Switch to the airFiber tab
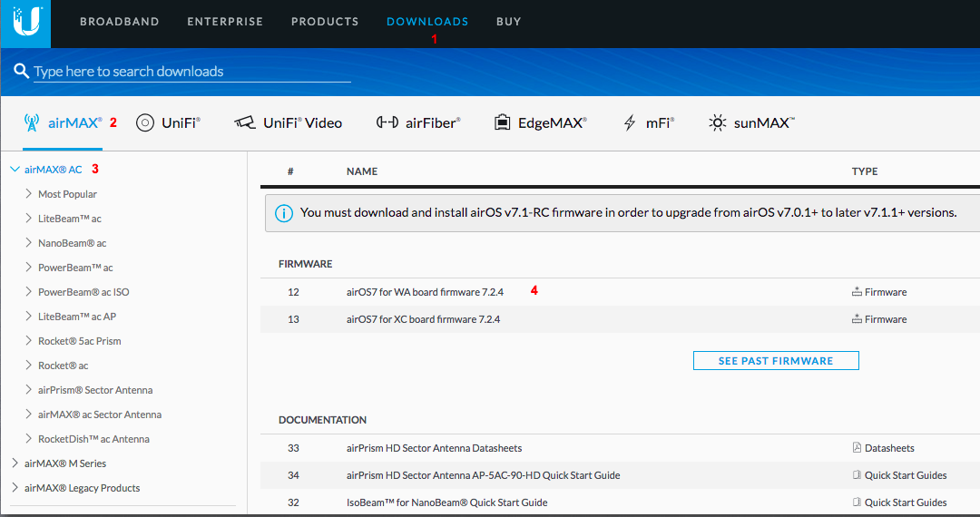This screenshot has width=980, height=517. [x=418, y=123]
